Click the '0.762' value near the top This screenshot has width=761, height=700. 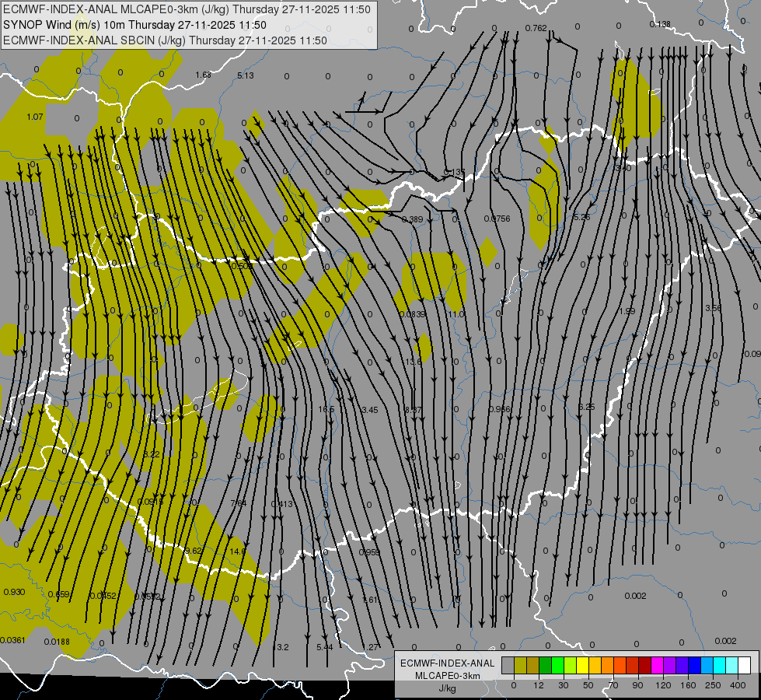click(536, 28)
